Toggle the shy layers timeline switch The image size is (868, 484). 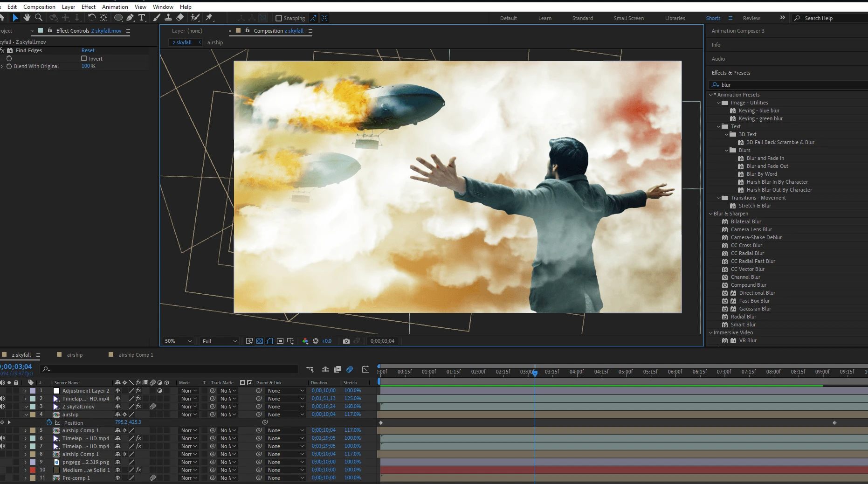(x=325, y=369)
